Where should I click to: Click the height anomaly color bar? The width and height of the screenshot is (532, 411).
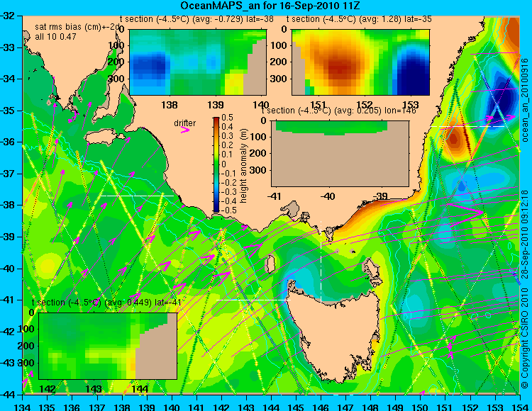pyautogui.click(x=216, y=165)
